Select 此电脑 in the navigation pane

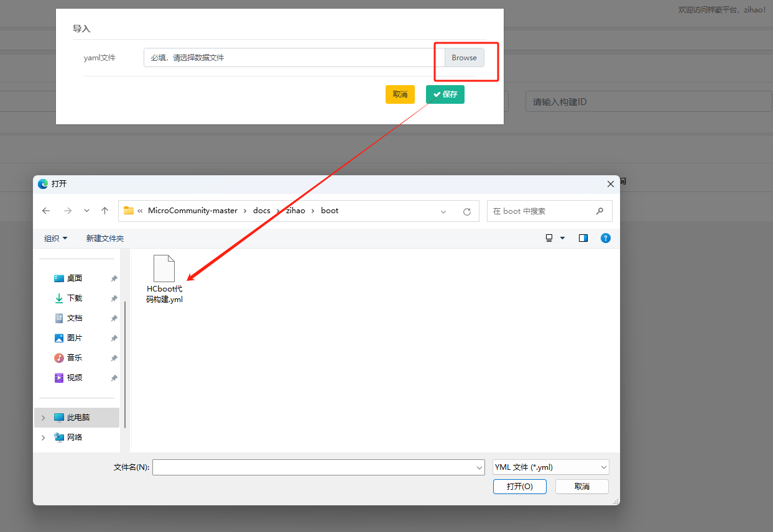click(78, 418)
